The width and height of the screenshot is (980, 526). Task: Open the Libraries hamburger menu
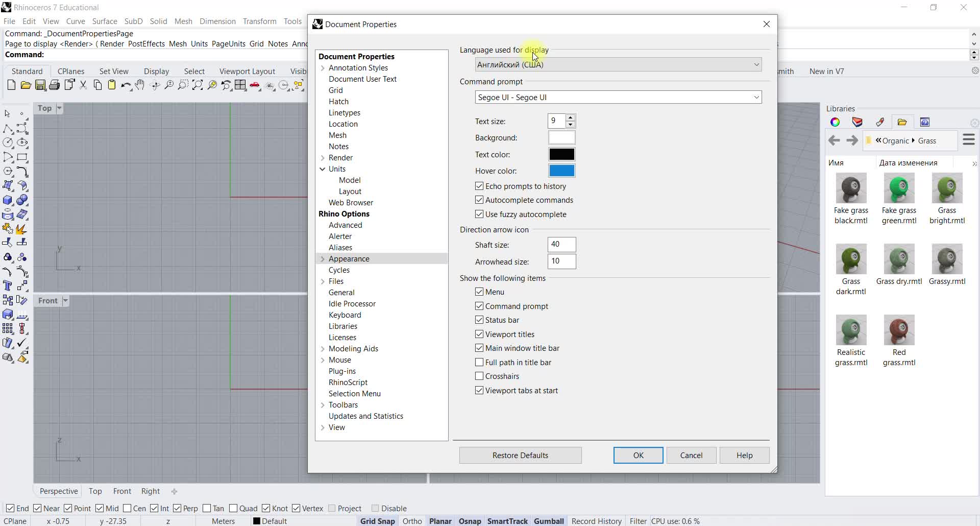coord(969,139)
